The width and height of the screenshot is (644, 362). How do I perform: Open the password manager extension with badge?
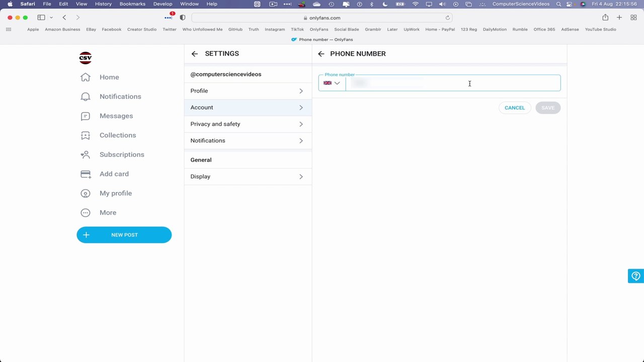point(169,17)
